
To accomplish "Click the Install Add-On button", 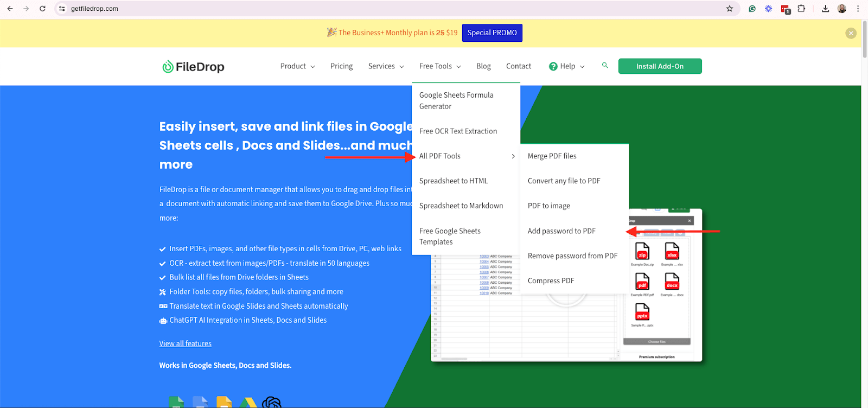I will pyautogui.click(x=660, y=66).
